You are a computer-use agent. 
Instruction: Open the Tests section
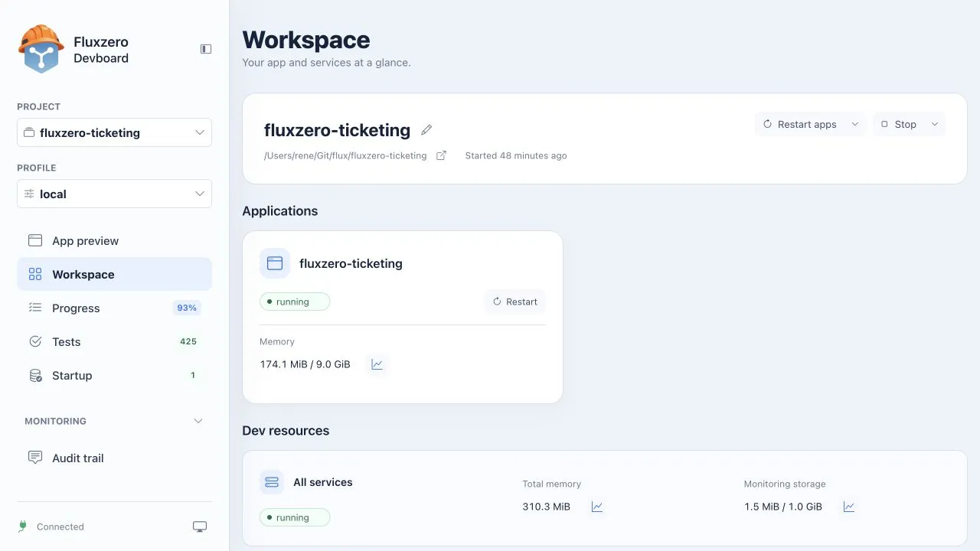114,341
